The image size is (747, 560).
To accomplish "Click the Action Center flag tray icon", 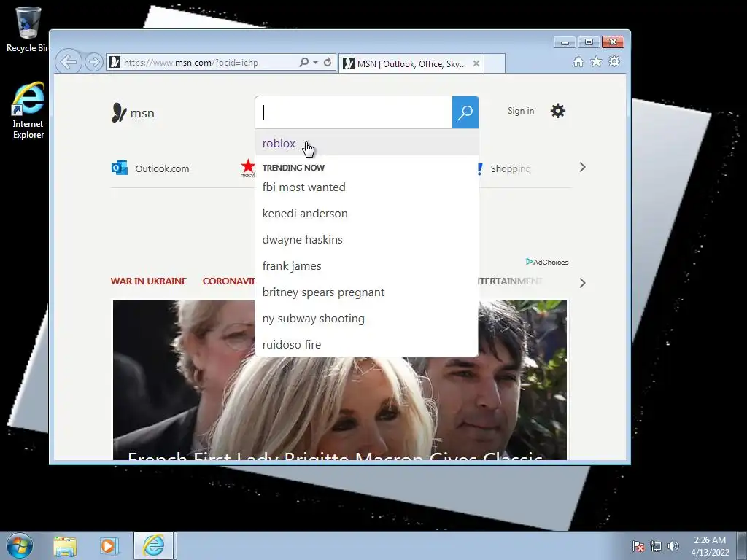I will [x=638, y=546].
